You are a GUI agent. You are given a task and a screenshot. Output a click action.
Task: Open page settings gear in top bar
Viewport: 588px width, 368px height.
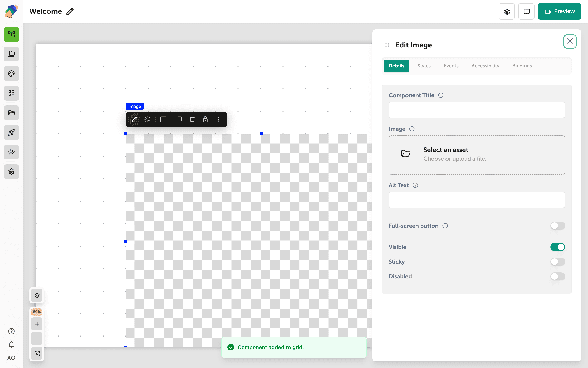[507, 11]
